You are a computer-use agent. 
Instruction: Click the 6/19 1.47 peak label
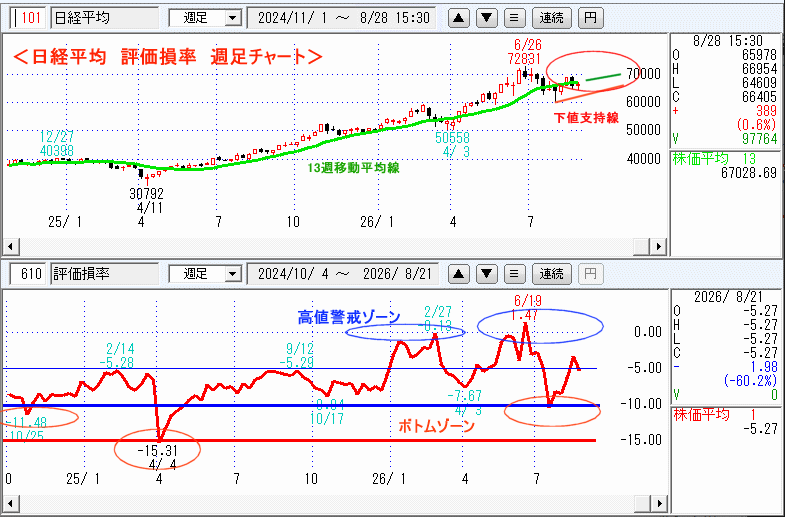[x=527, y=308]
